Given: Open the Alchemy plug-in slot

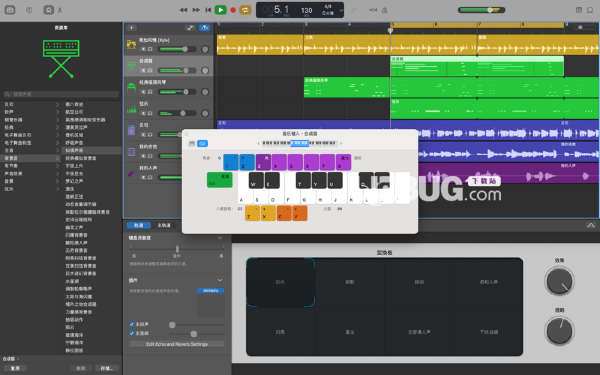Looking at the screenshot, I should coord(211,291).
